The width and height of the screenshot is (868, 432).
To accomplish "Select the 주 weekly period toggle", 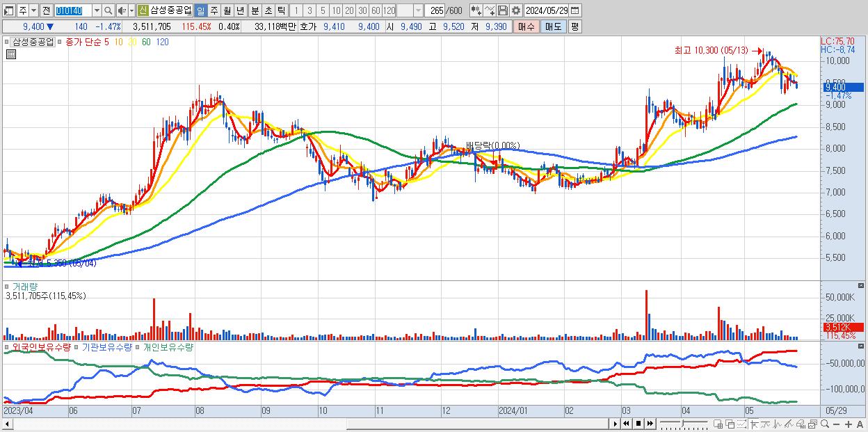I will tap(214, 10).
